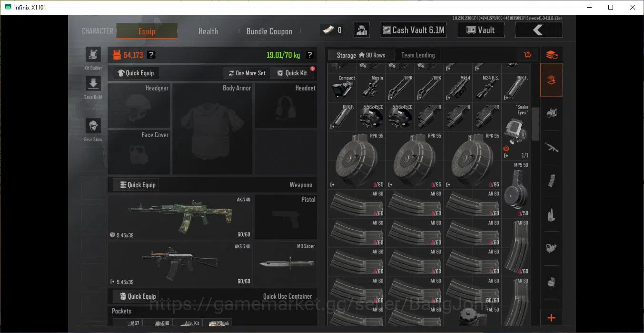Viewport: 644px width, 333px height.
Task: Click the 64,173 gear value
Action: pyautogui.click(x=133, y=55)
